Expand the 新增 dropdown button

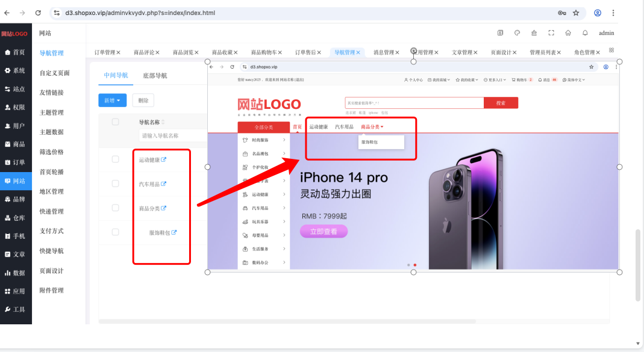click(x=112, y=100)
